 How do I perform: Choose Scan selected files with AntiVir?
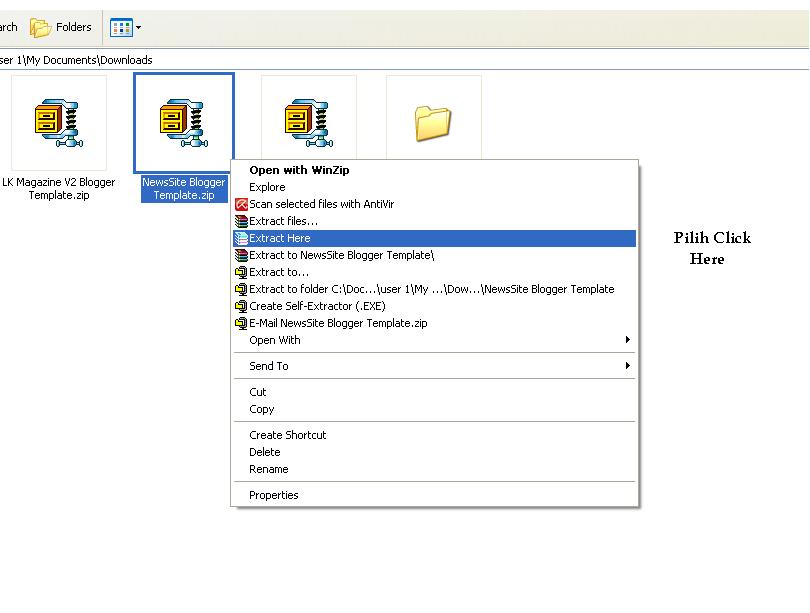434,204
